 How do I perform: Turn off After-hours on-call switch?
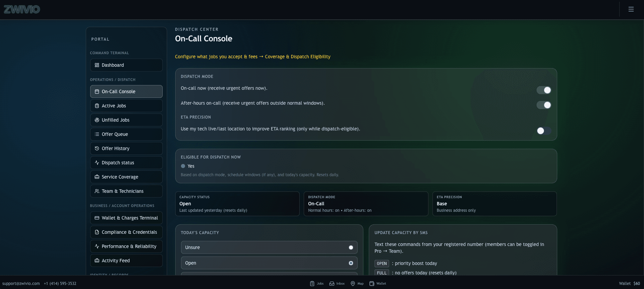(x=544, y=105)
